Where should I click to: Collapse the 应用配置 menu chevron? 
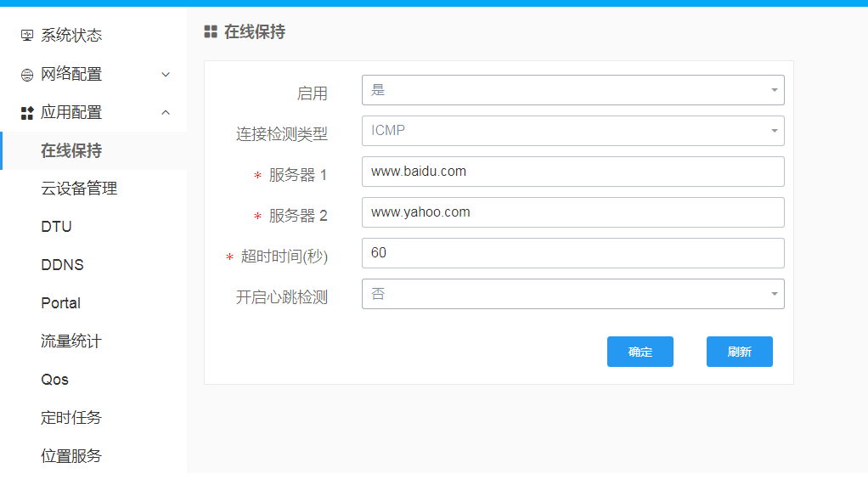pos(166,112)
